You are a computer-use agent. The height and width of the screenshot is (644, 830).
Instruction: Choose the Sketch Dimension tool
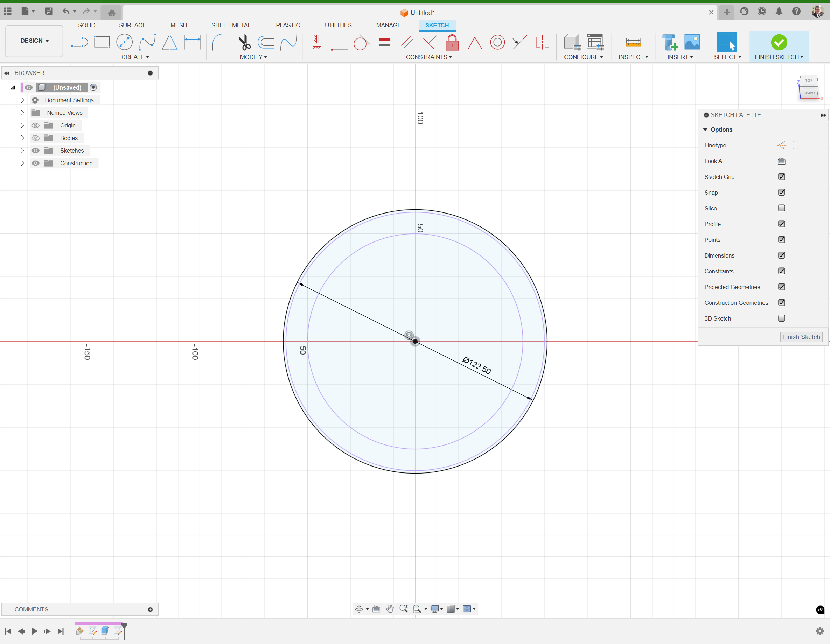(192, 42)
